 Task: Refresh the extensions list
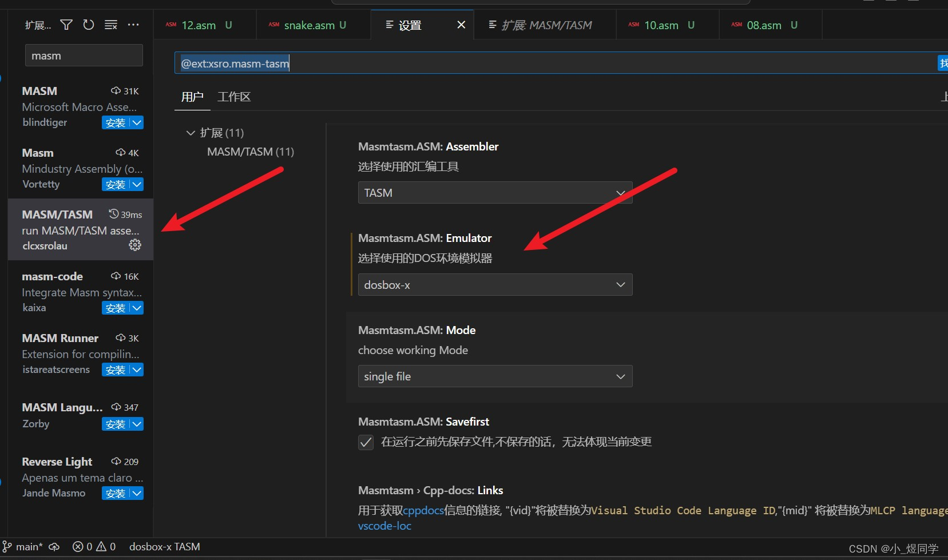tap(88, 25)
